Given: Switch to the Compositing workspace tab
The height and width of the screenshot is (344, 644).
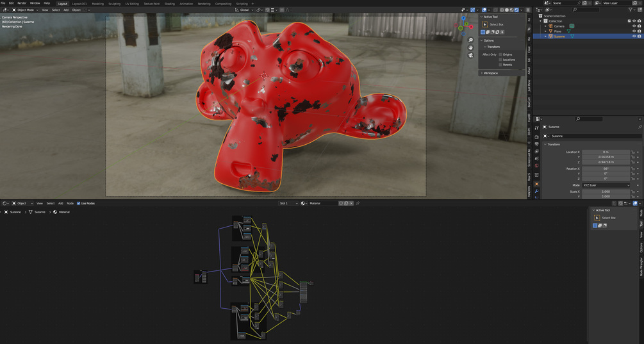Looking at the screenshot, I should click(x=223, y=4).
